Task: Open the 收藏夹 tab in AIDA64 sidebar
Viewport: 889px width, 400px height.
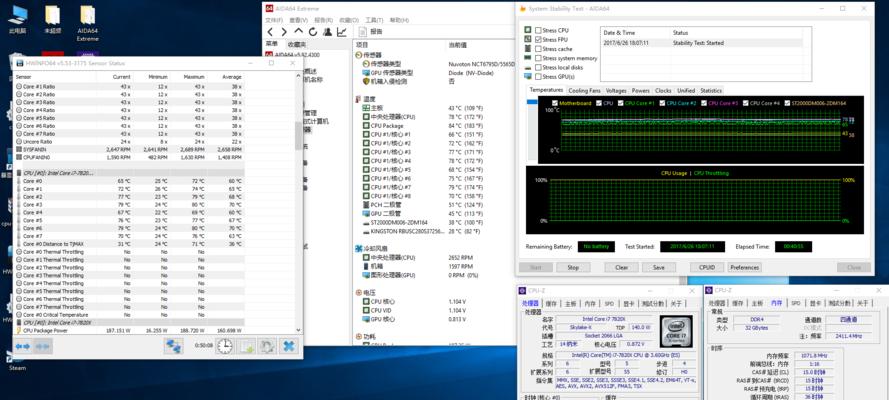Action: (297, 44)
